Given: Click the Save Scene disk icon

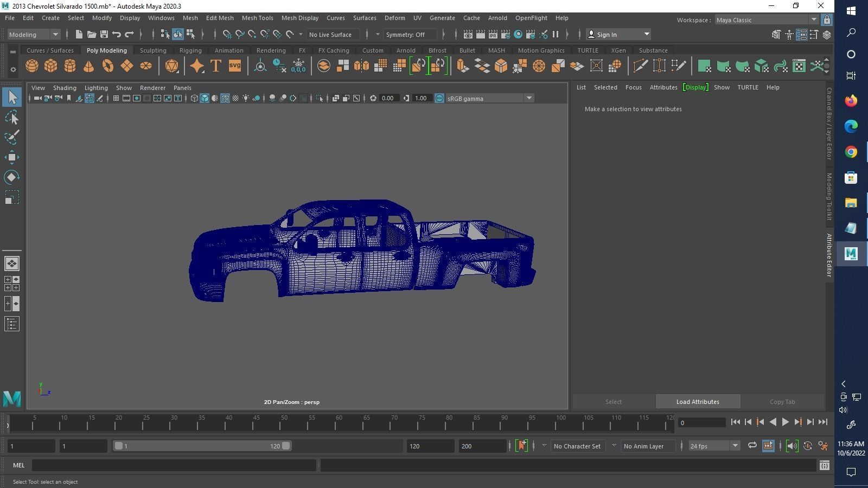Looking at the screenshot, I should pyautogui.click(x=104, y=34).
